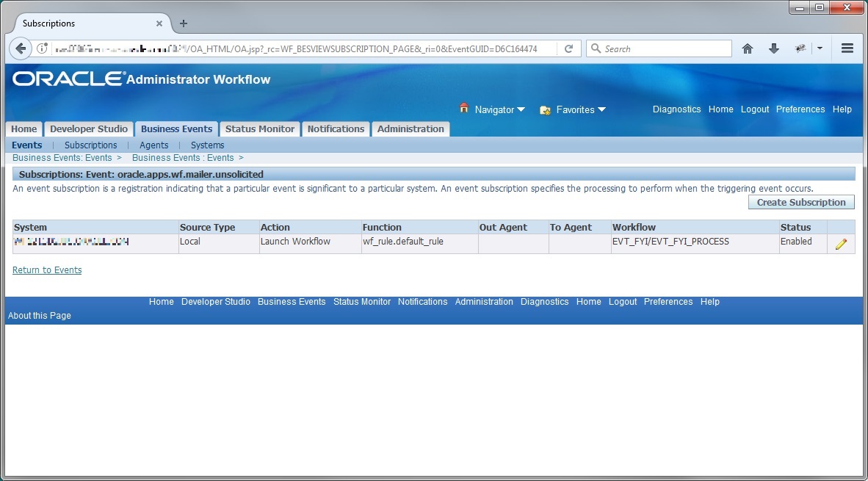868x481 pixels.
Task: Click the Return to Events link
Action: click(x=47, y=270)
